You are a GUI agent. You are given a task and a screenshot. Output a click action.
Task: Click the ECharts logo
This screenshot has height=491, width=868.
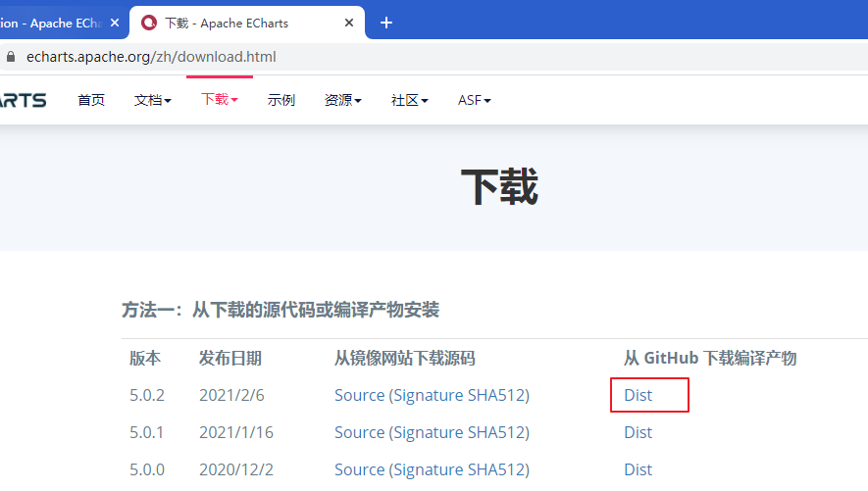[x=24, y=100]
